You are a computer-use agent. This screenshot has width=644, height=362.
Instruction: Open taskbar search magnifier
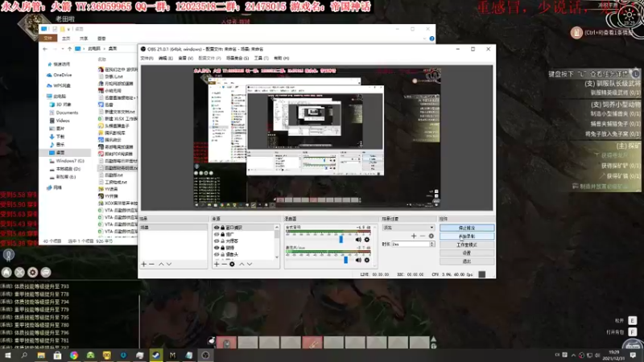pos(24,355)
